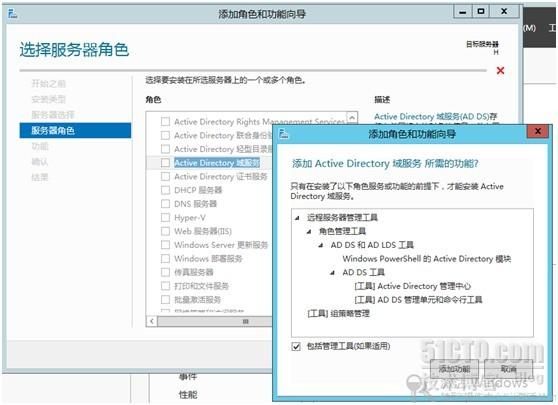Collapse the 角色管理工具 tree node
558x405 pixels.
click(x=309, y=231)
